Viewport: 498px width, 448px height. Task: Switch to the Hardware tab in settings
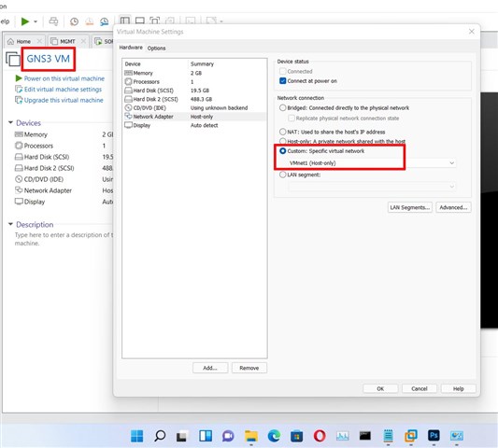[x=131, y=48]
